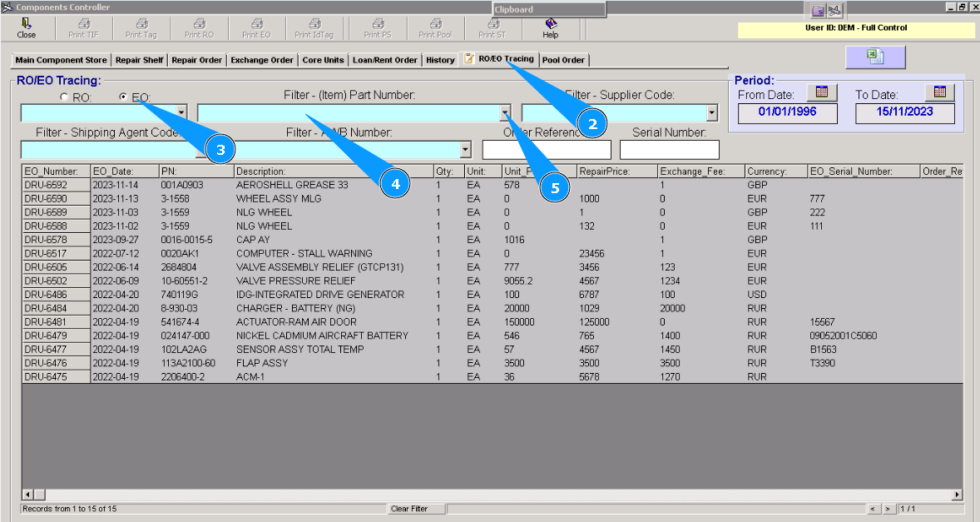Expand the Part Number filter dropdown

pos(505,112)
